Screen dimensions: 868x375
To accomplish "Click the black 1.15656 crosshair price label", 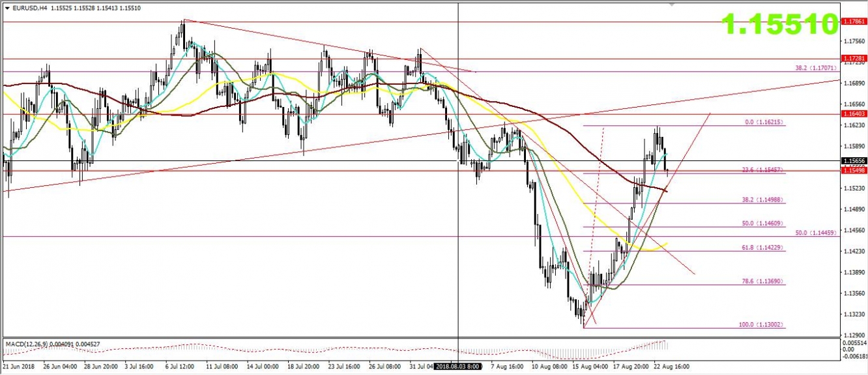I will tap(854, 161).
